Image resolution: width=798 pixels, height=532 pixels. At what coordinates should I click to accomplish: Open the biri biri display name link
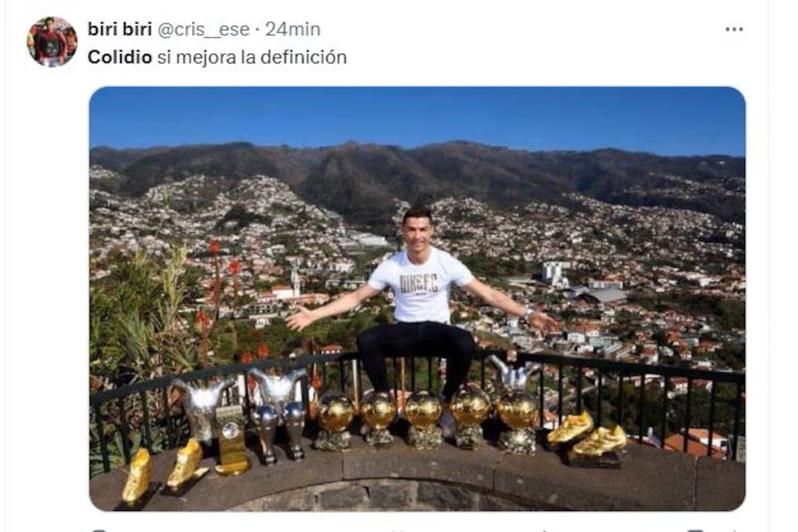[120, 29]
